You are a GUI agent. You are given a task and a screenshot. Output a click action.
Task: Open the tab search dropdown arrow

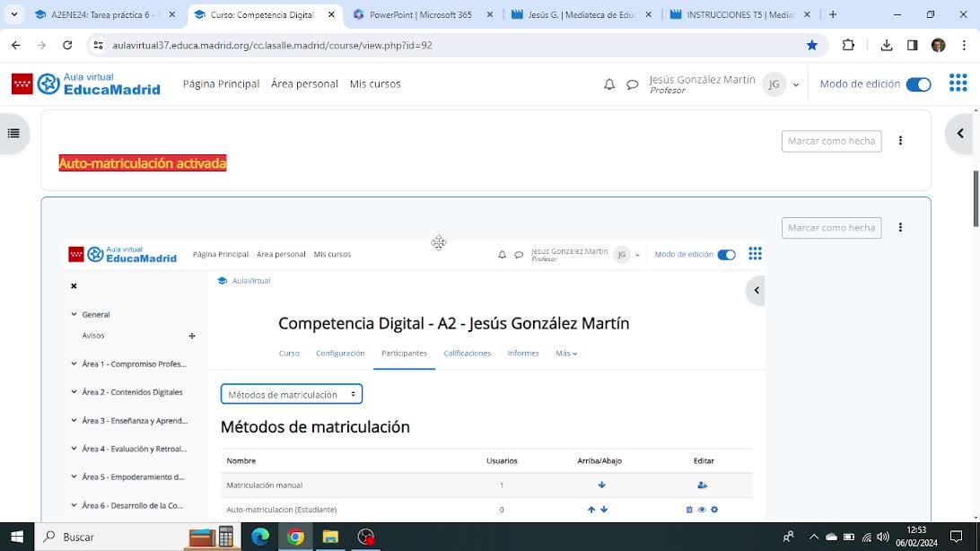coord(13,14)
